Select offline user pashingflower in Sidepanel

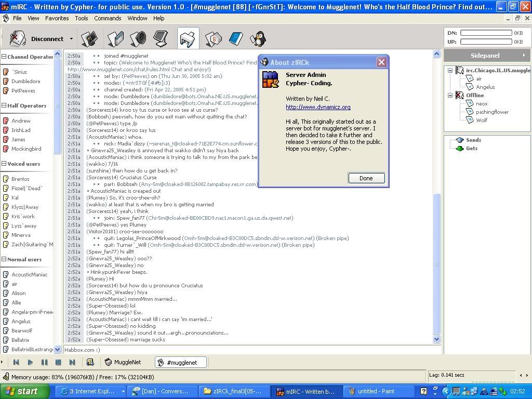click(x=492, y=112)
